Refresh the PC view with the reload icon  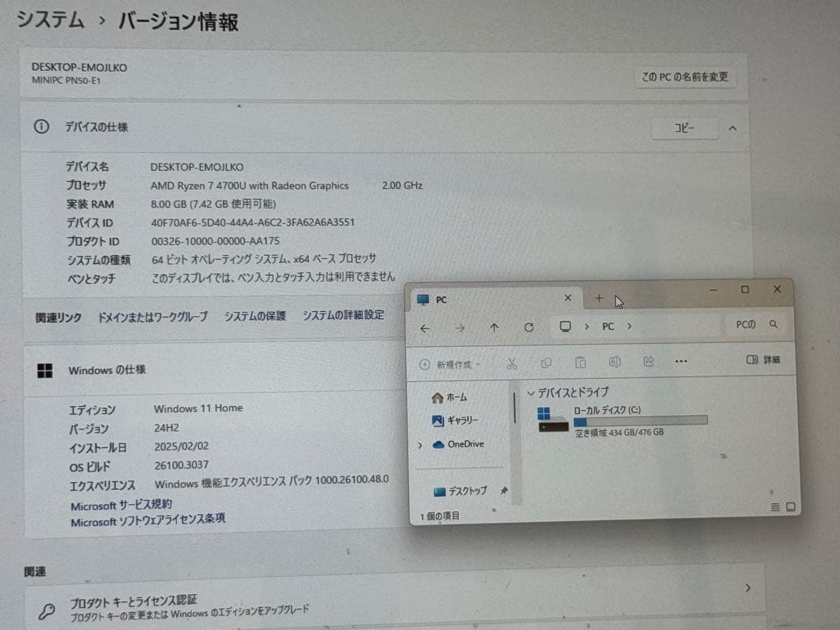coord(529,327)
